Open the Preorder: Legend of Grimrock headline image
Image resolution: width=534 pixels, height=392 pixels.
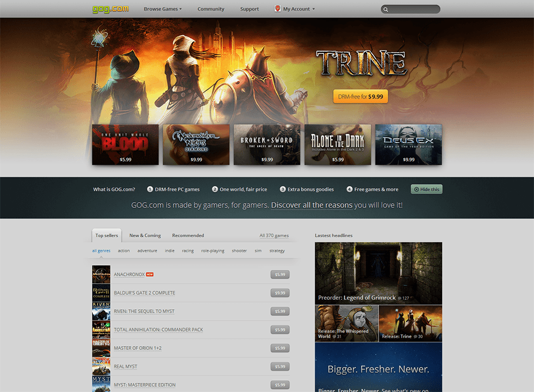click(x=379, y=273)
